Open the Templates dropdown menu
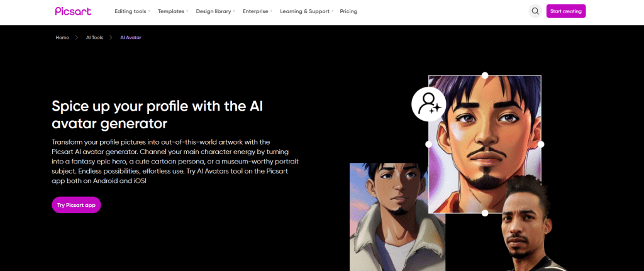This screenshot has height=271, width=644. [171, 11]
